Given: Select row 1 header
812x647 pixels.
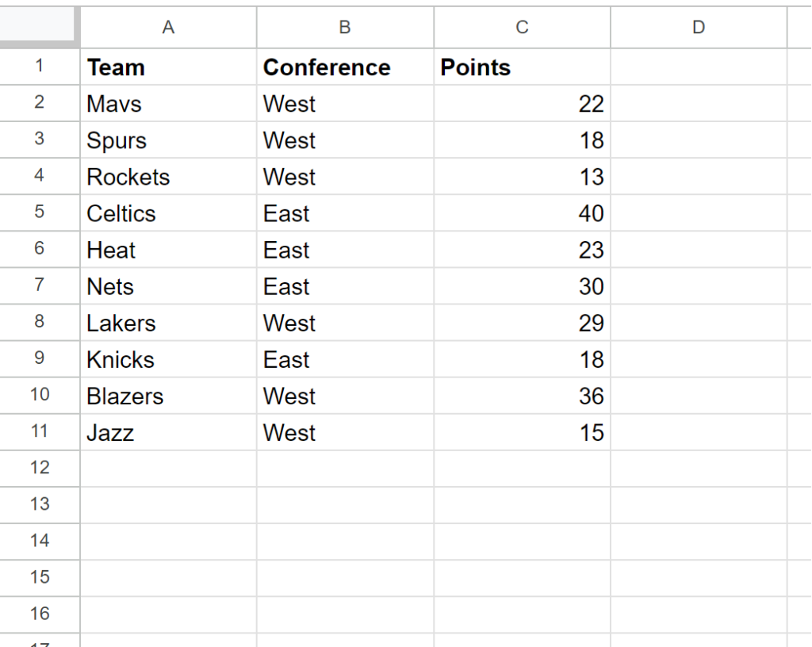Looking at the screenshot, I should 40,67.
